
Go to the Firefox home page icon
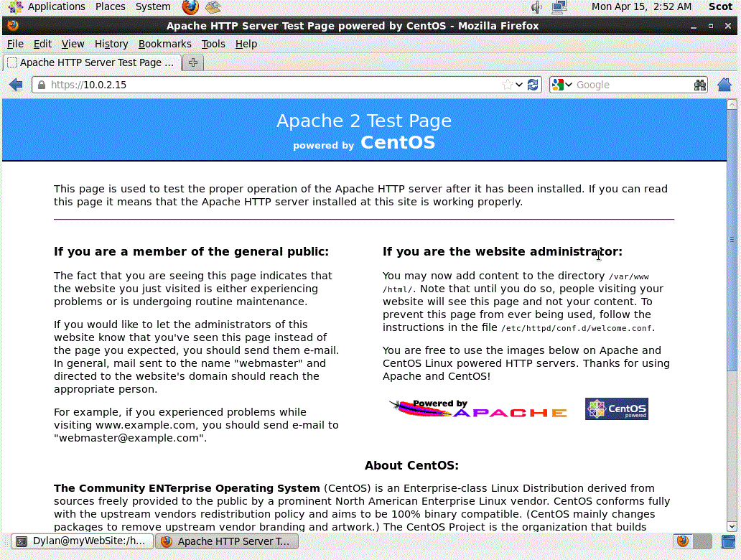point(724,85)
